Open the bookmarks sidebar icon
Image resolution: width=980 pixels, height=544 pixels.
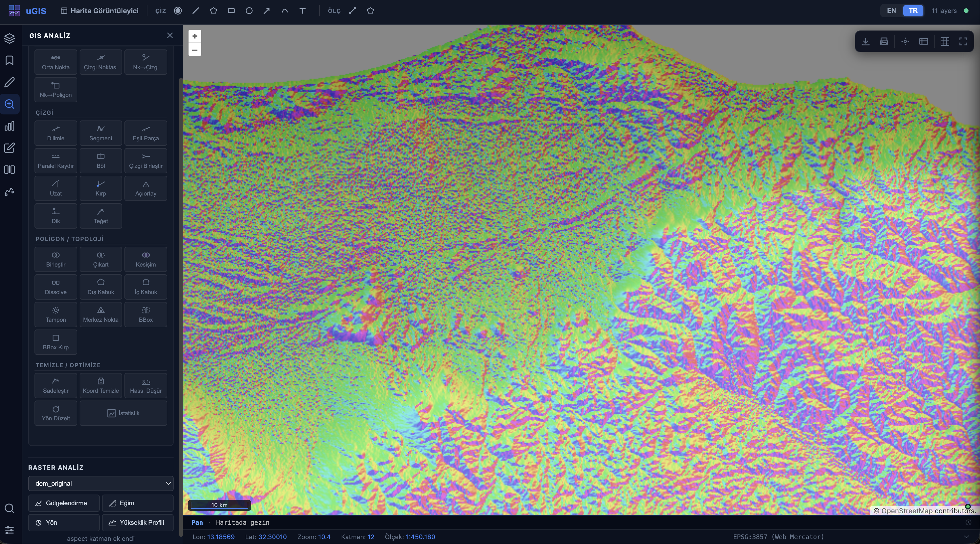point(9,61)
